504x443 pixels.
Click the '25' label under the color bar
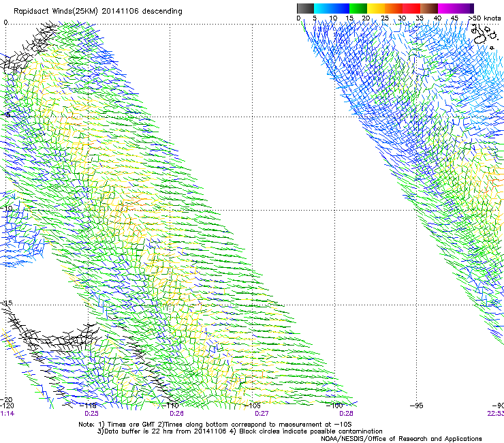385,18
